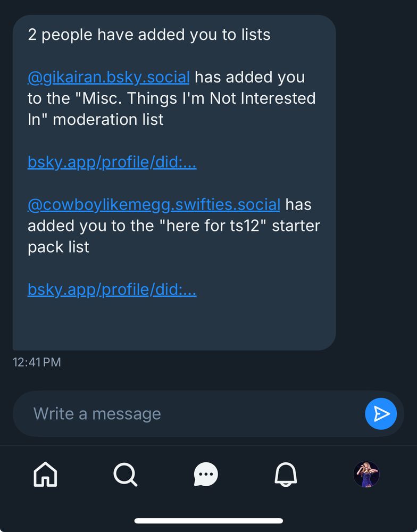Tap the 12:41 PM message timestamp

tap(37, 362)
